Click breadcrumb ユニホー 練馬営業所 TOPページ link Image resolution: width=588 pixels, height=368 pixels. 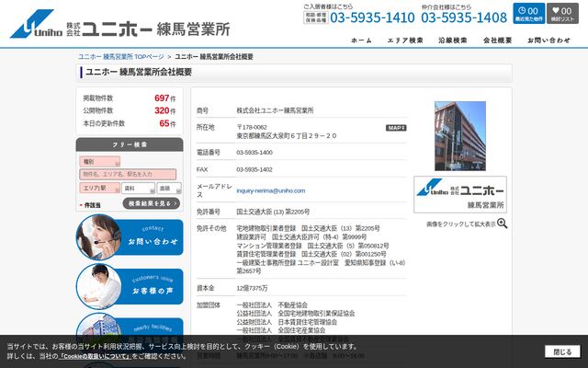click(x=121, y=57)
